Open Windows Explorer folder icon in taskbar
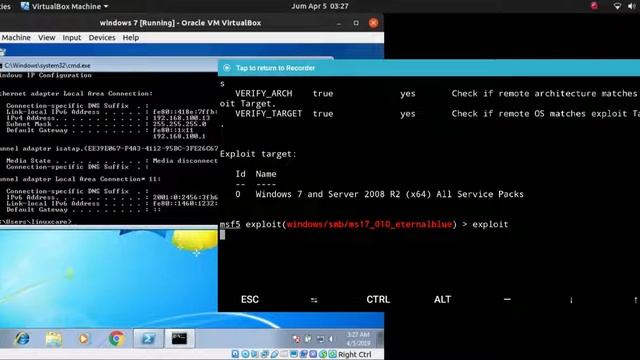The image size is (640, 360). point(53,338)
